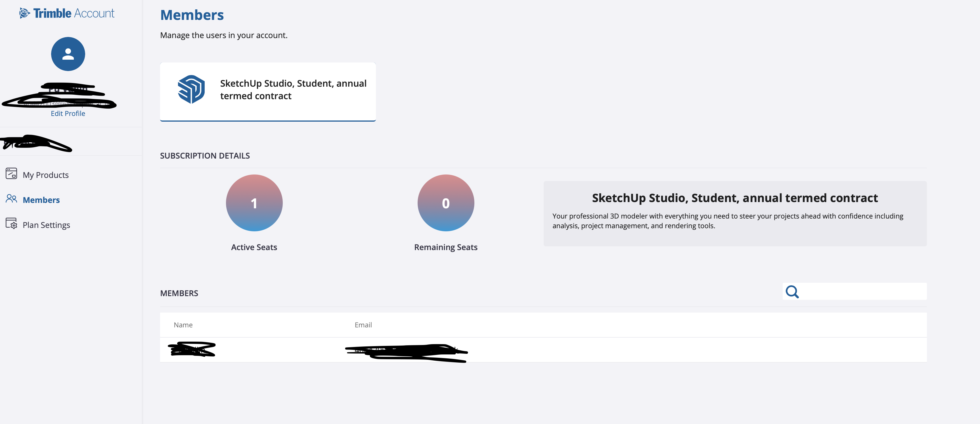Screen dimensions: 980x424
Task: Click the SUBSCRIPTION DETAILS heading
Action: (205, 156)
